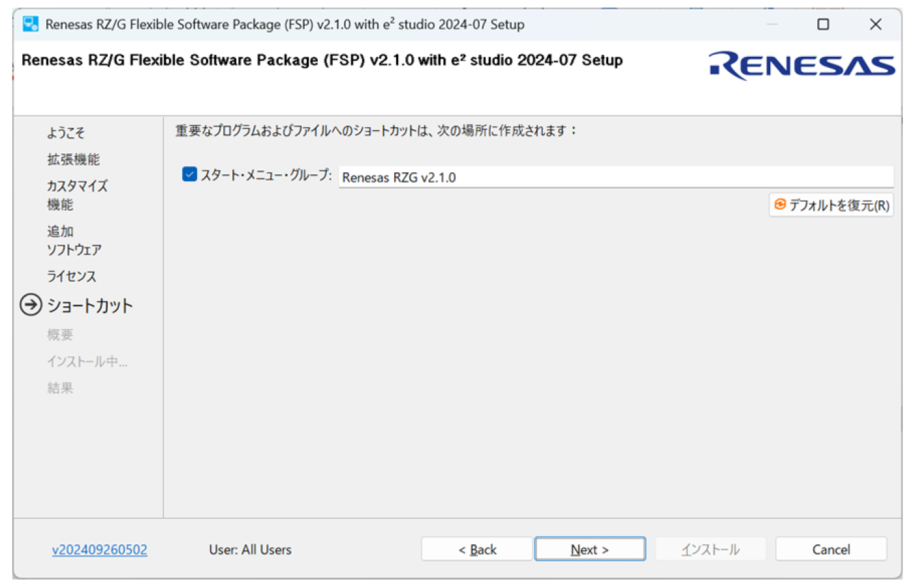Click the greyed 結果 step
This screenshot has width=915, height=588.
tap(60, 388)
